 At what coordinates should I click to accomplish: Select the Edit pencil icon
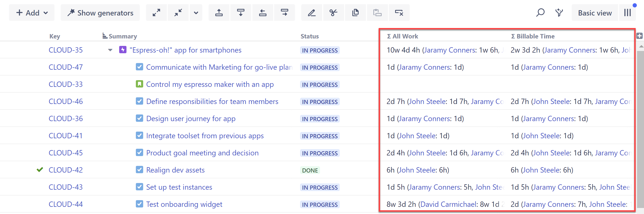click(x=311, y=13)
